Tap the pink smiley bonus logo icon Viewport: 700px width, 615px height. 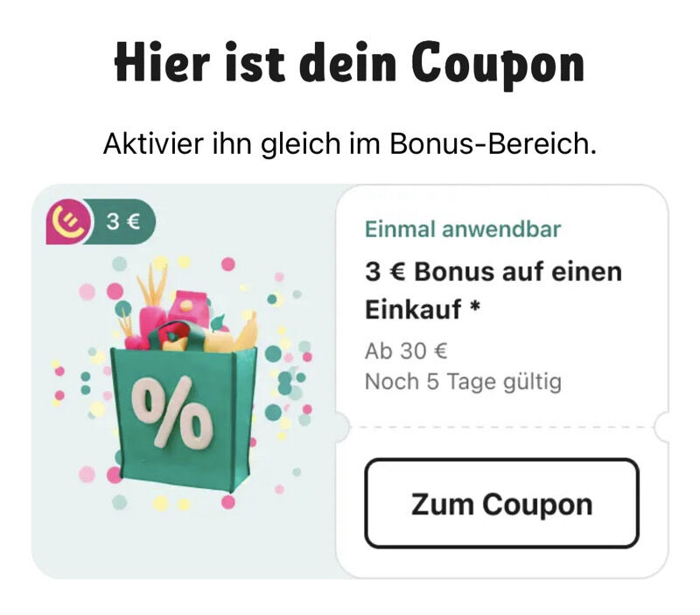(69, 222)
